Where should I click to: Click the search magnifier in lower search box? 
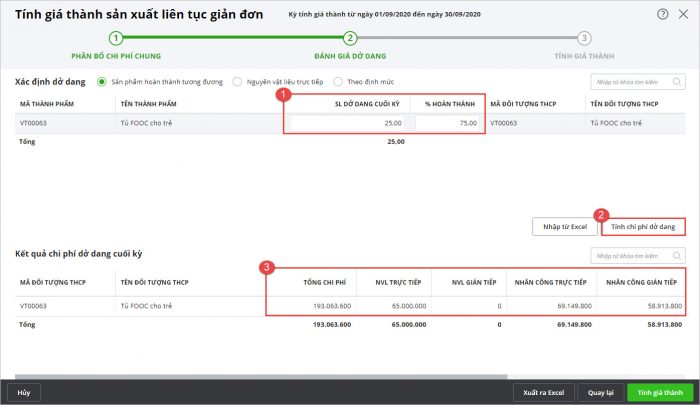coord(677,255)
